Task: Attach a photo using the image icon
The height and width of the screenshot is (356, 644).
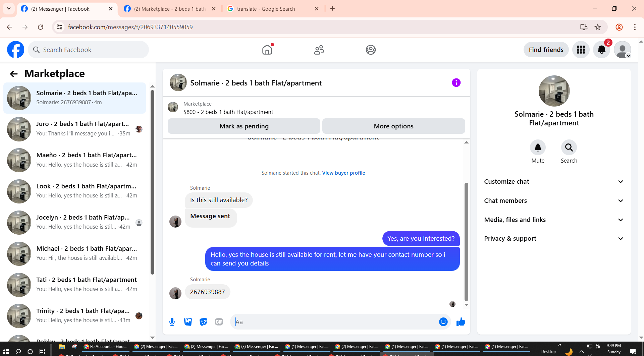Action: click(188, 322)
